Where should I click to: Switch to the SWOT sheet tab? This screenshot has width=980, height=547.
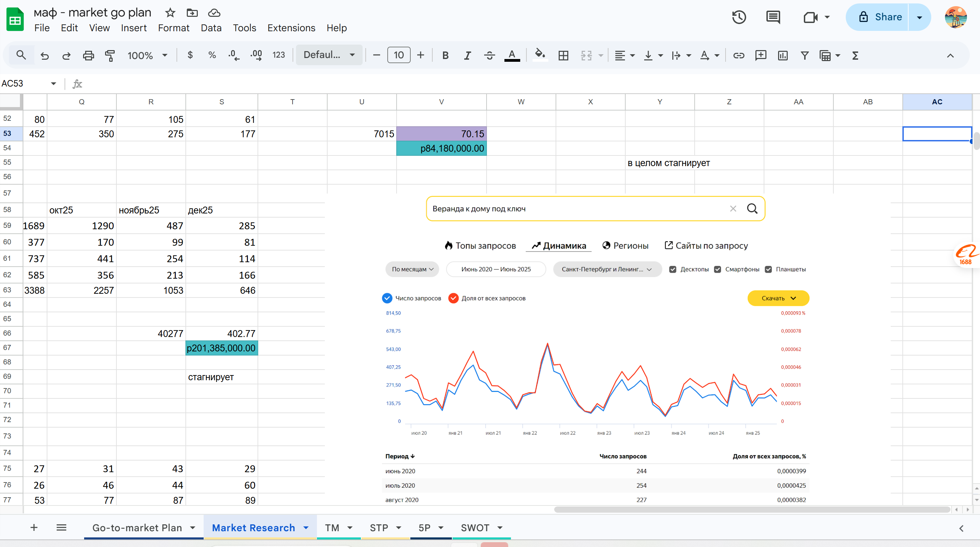[x=475, y=528]
